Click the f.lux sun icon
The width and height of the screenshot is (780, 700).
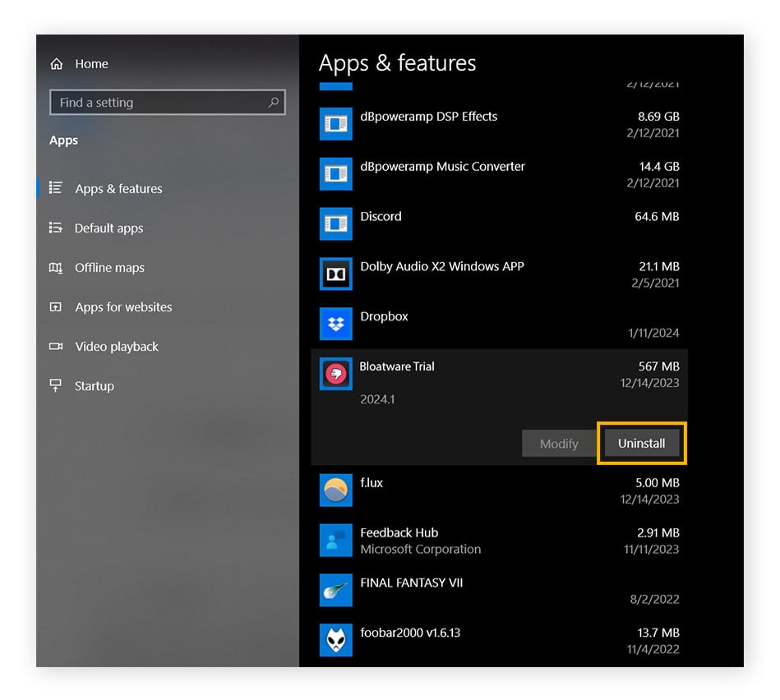[x=335, y=490]
